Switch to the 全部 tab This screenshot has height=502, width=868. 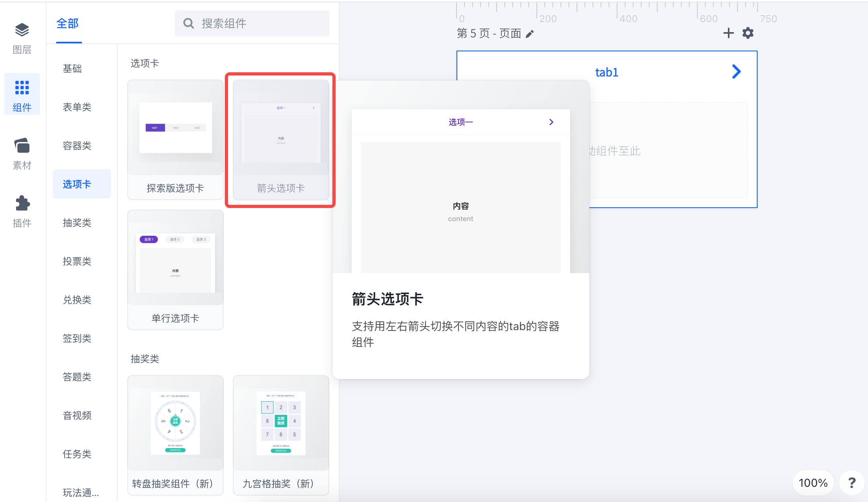click(x=68, y=24)
